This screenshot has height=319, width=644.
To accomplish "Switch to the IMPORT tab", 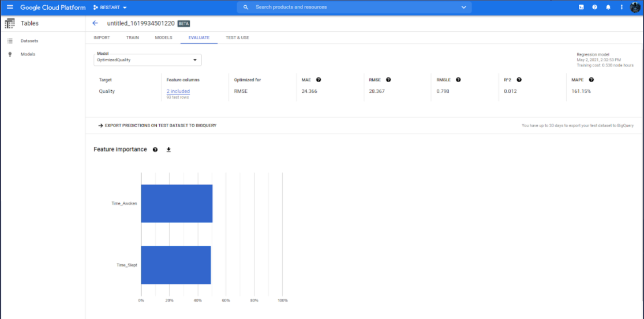I will (102, 38).
